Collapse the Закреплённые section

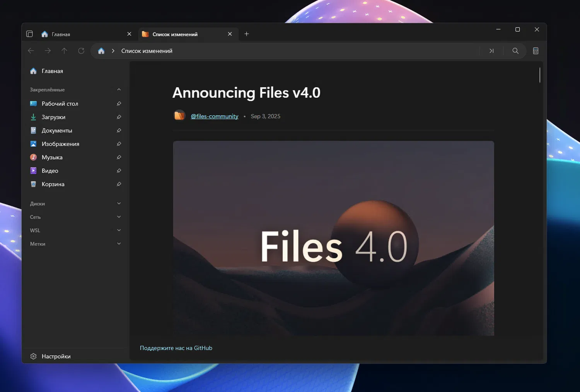(119, 90)
